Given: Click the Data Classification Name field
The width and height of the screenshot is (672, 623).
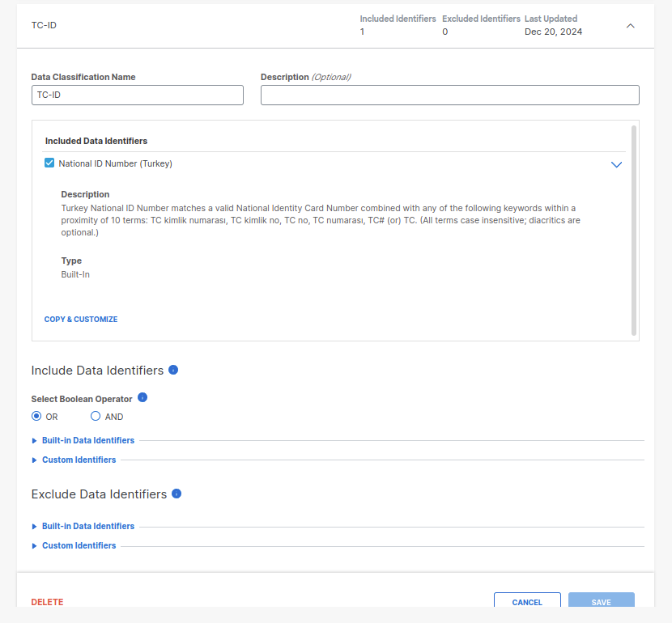Looking at the screenshot, I should (137, 95).
